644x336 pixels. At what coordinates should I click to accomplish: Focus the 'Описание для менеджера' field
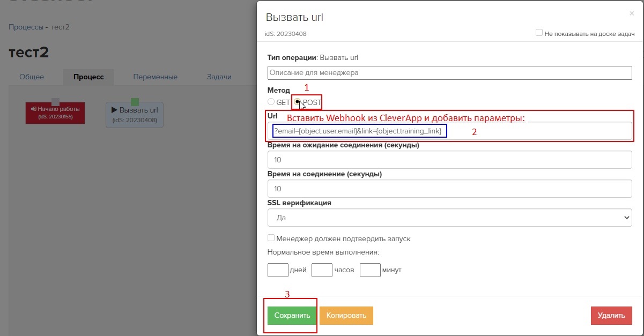click(x=449, y=72)
